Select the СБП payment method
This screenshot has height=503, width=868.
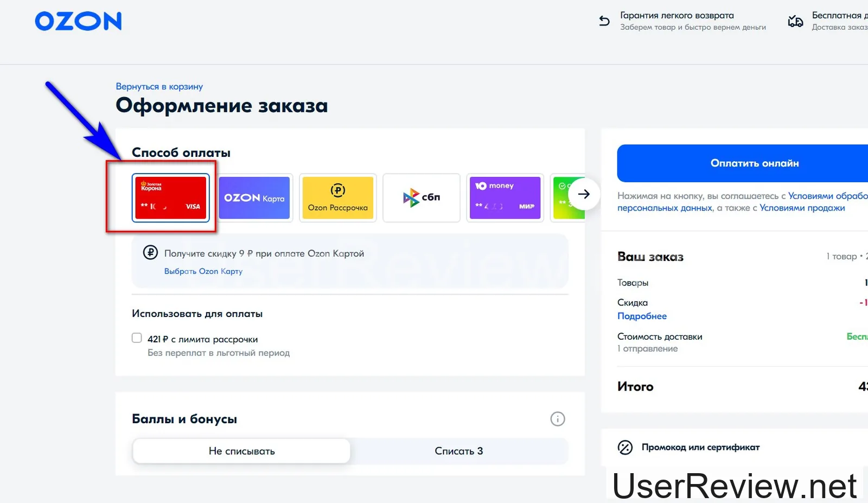pyautogui.click(x=422, y=198)
